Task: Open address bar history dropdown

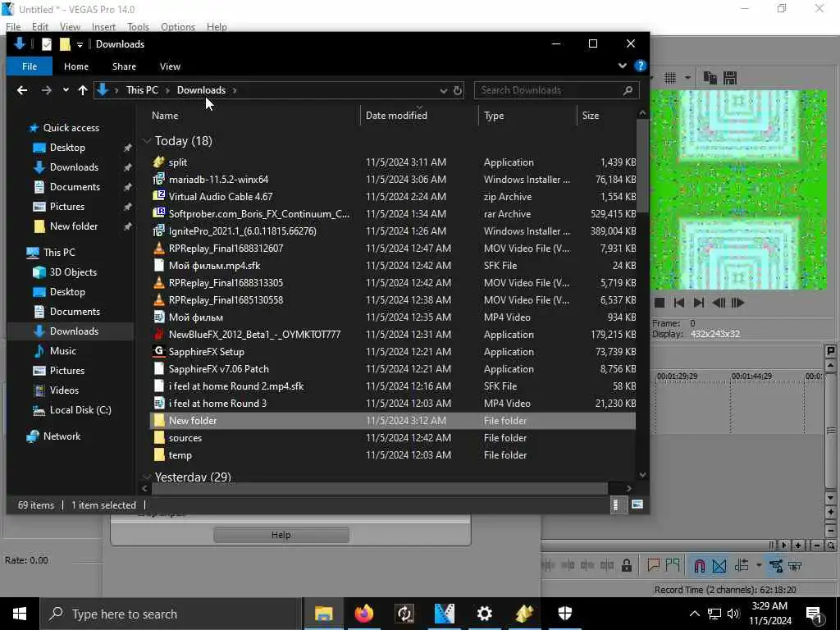Action: tap(444, 91)
